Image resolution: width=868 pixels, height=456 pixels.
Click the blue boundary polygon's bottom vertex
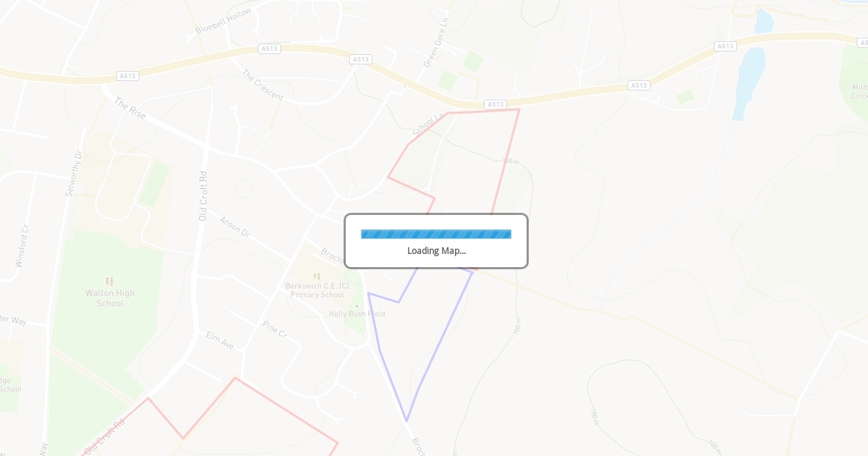(x=407, y=421)
